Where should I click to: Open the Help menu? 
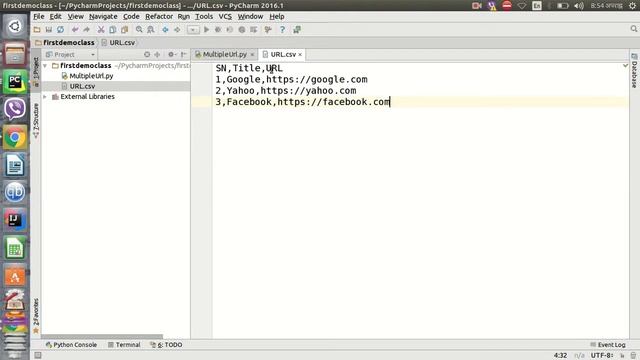pos(277,16)
